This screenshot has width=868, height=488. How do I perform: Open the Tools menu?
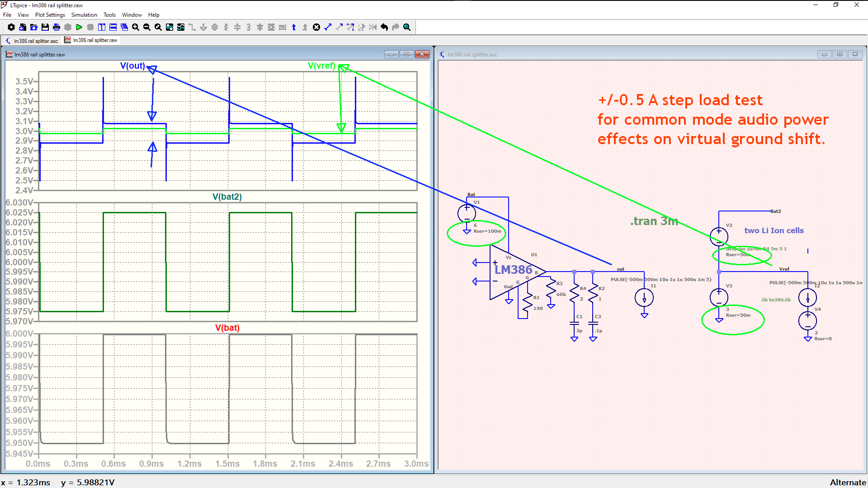(x=109, y=15)
